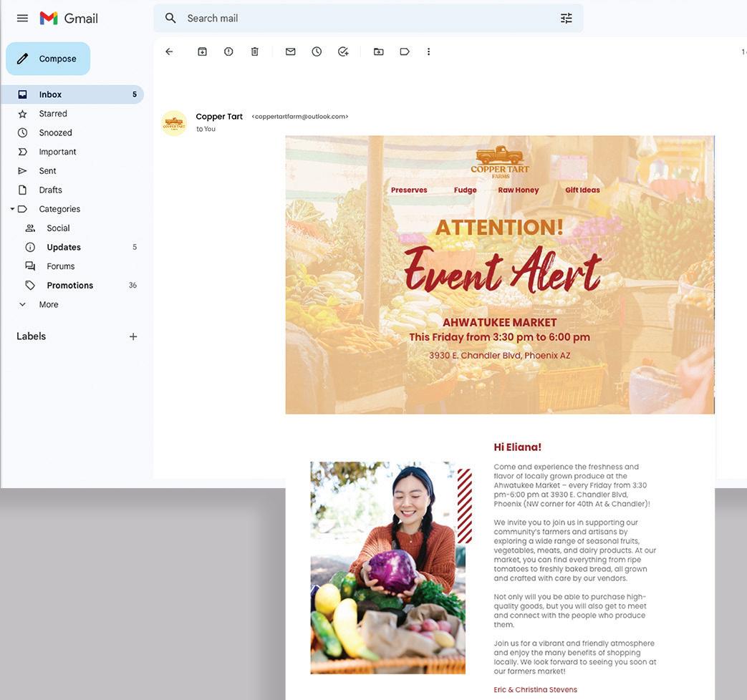Mark the email as unread
The height and width of the screenshot is (700, 747).
[x=291, y=52]
